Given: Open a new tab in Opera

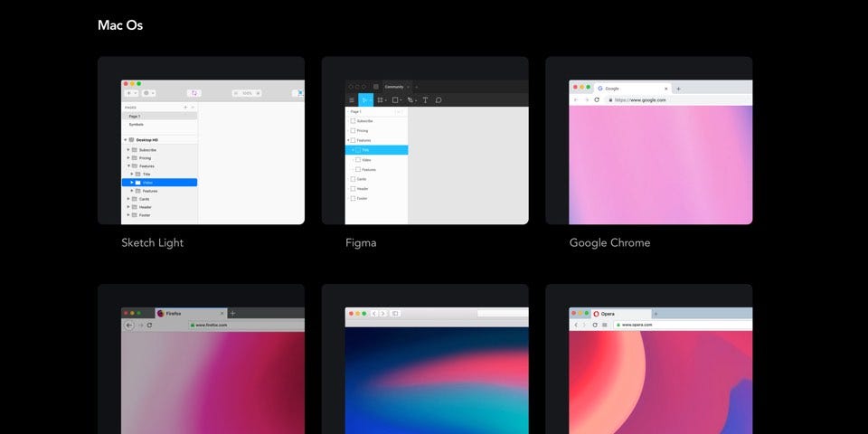Looking at the screenshot, I should tap(656, 314).
